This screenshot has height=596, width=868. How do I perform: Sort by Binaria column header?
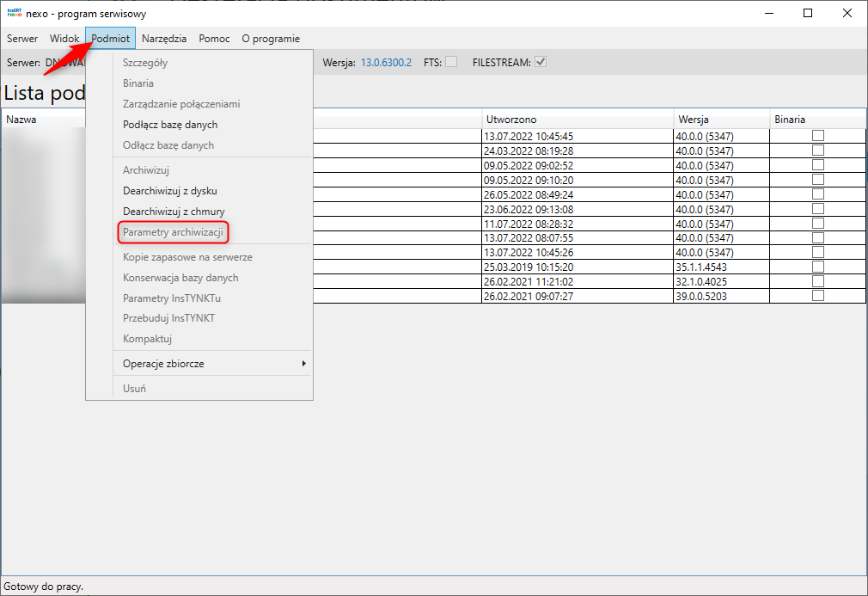[x=817, y=119]
